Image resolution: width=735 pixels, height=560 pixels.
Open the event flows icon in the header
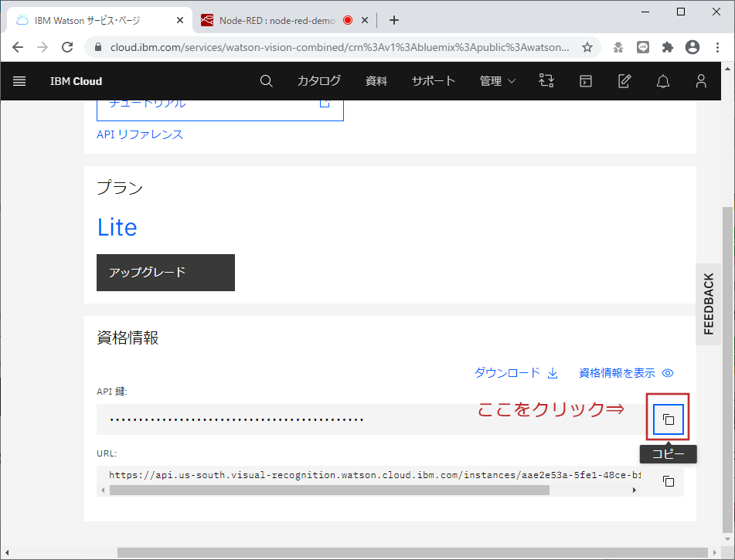tap(546, 81)
